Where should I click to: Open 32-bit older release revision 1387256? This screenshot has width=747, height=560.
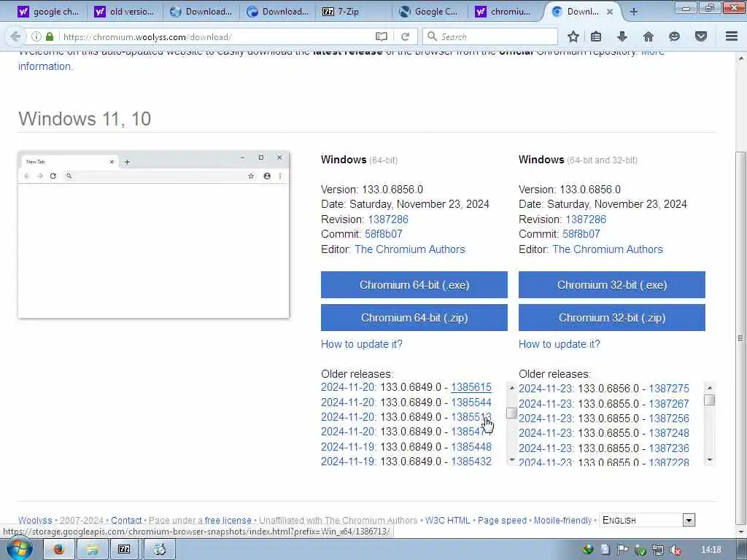point(669,418)
